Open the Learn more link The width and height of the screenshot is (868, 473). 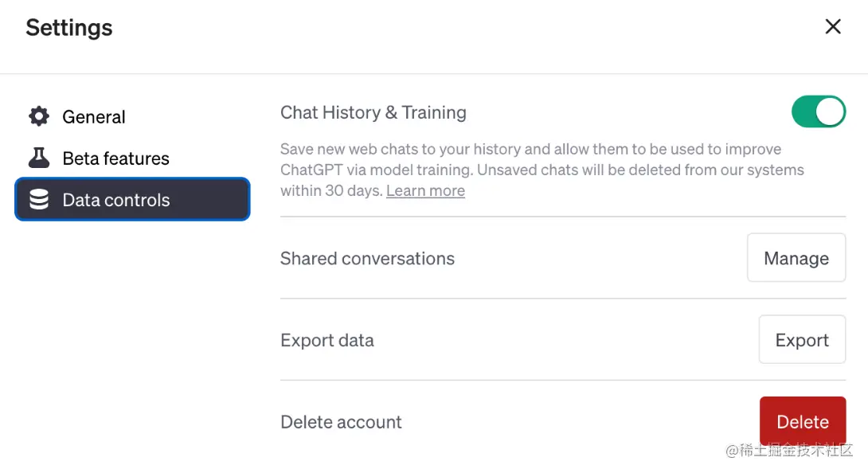[425, 190]
